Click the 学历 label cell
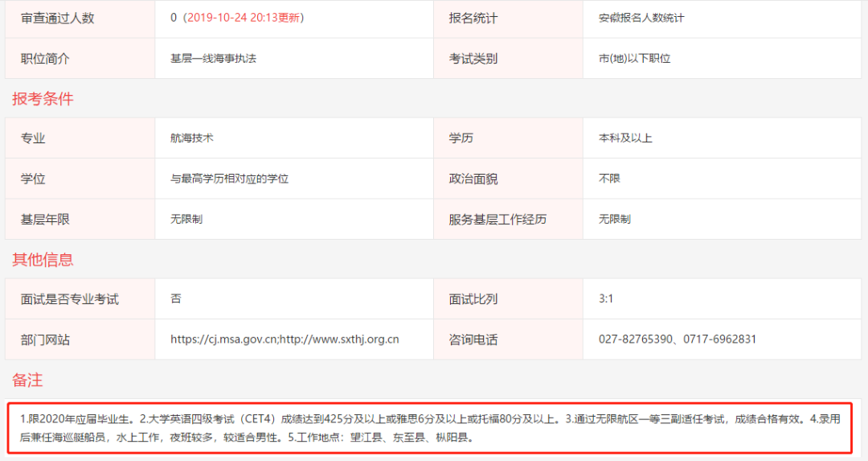The height and width of the screenshot is (461, 868). coord(508,138)
